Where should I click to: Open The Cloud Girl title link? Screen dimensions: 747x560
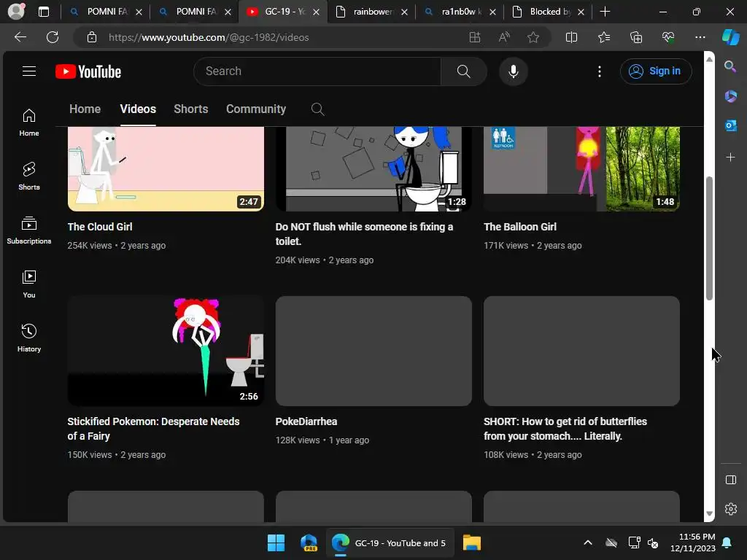point(99,227)
